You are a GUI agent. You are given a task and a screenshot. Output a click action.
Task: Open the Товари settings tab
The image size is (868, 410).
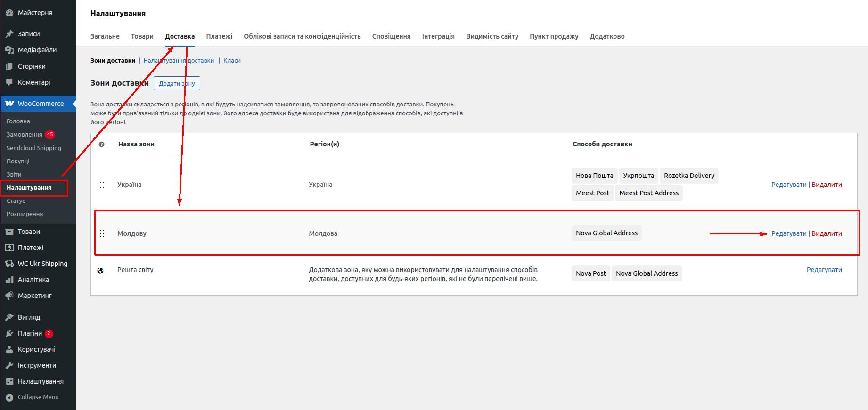point(142,36)
